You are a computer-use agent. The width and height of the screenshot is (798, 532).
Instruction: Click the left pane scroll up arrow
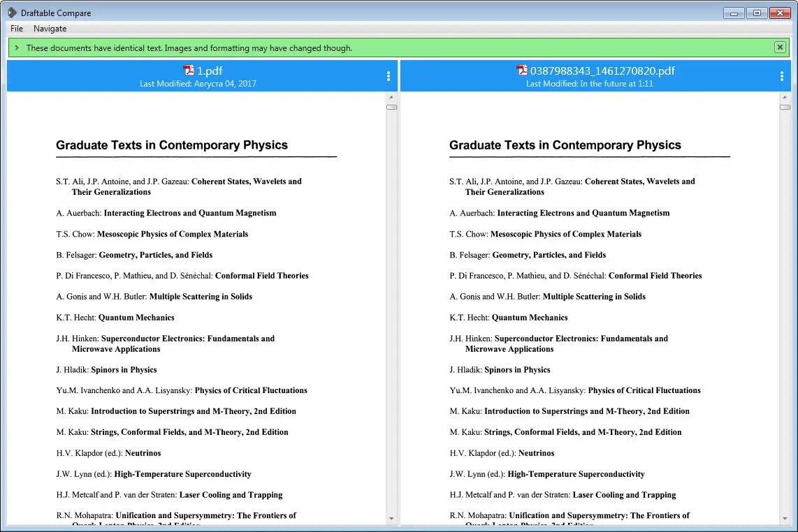pos(391,96)
